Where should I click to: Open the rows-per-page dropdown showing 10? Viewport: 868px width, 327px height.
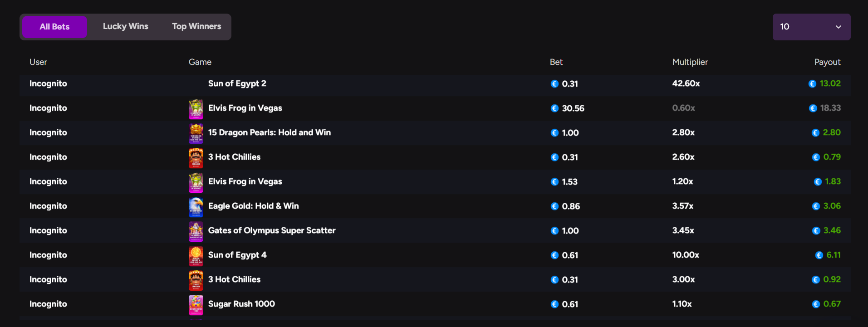811,27
